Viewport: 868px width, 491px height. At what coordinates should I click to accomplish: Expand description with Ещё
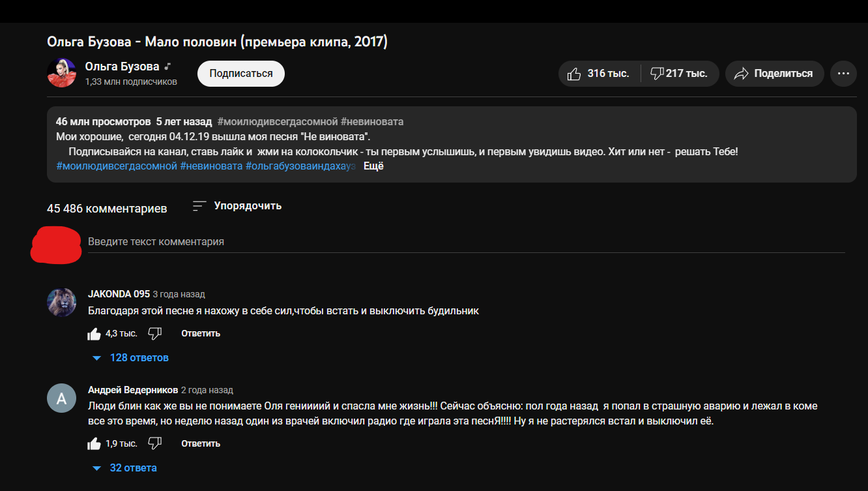click(x=373, y=166)
